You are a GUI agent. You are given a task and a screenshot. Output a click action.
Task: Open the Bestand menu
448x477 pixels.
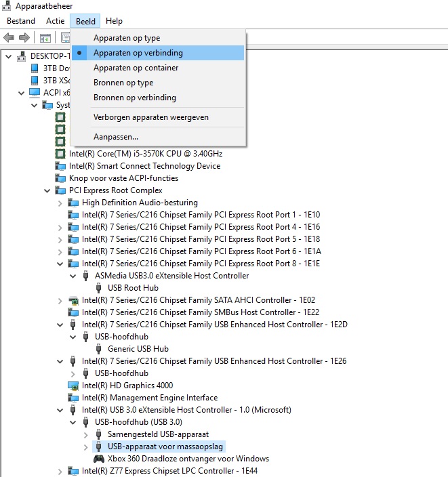click(20, 21)
